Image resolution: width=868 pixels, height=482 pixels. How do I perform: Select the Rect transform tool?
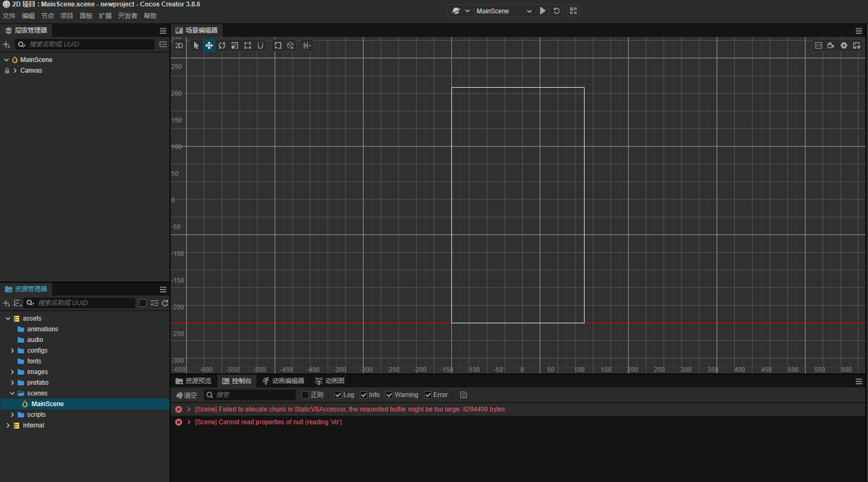tap(248, 45)
